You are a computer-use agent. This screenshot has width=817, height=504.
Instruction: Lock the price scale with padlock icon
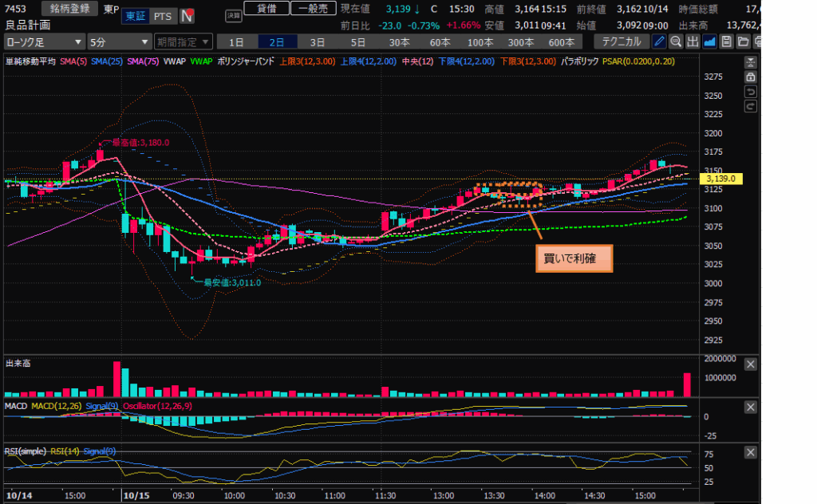(750, 77)
